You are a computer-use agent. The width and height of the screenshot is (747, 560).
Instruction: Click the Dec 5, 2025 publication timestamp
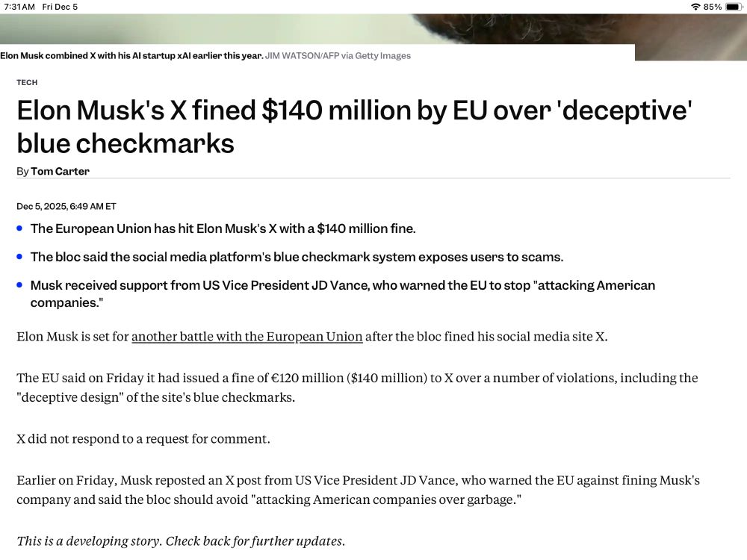(x=66, y=206)
